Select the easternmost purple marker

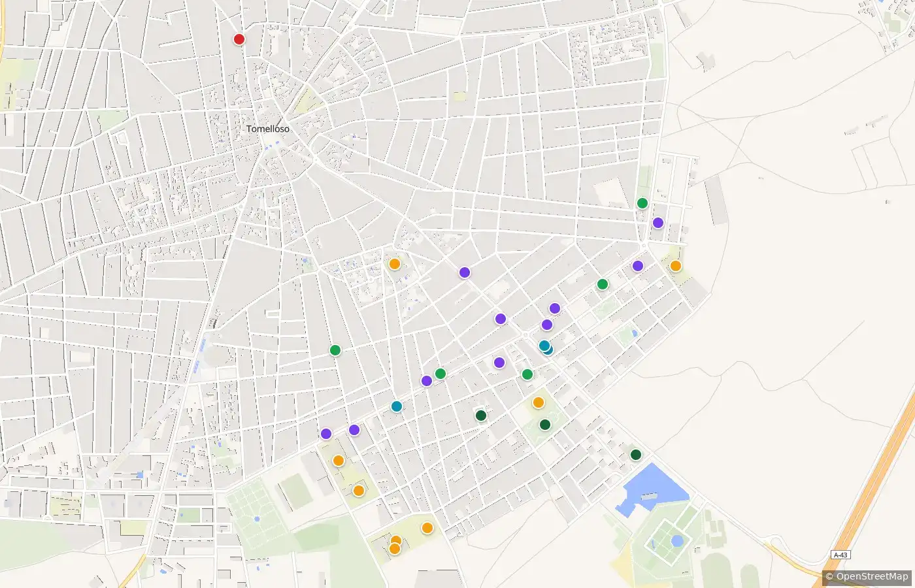[x=658, y=223]
